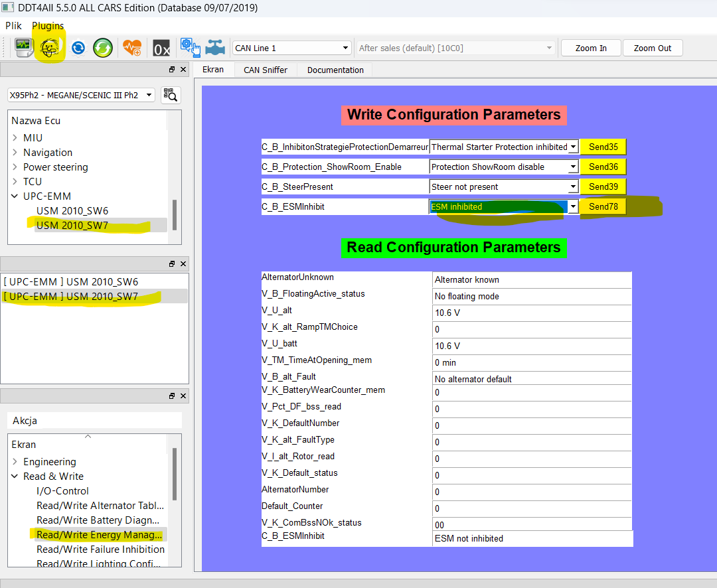Open the C_B_SteerPresent value dropdown

[x=504, y=186]
